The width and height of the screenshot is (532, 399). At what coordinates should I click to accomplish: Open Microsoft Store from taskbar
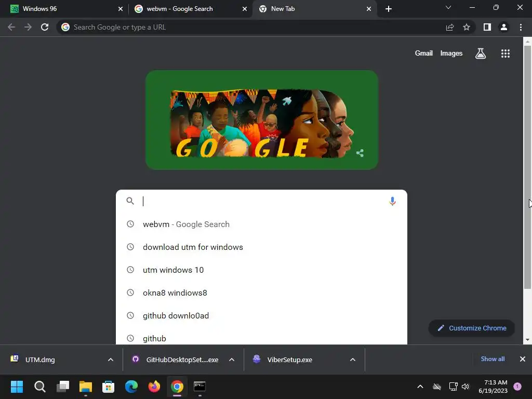(x=108, y=387)
